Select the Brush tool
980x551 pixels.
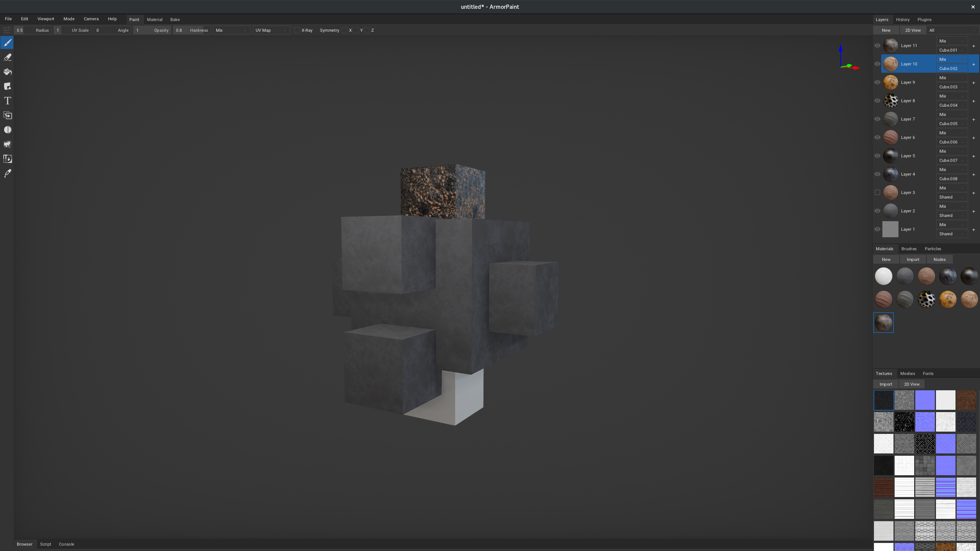[7, 42]
